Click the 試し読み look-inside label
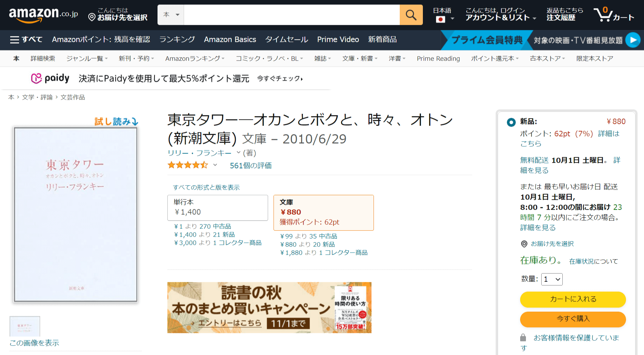The image size is (644, 355). [116, 122]
